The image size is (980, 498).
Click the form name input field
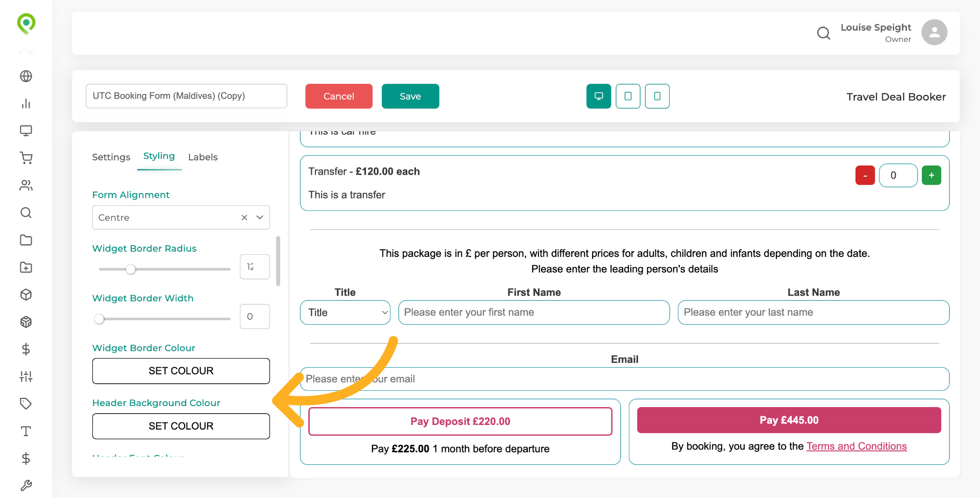point(186,96)
